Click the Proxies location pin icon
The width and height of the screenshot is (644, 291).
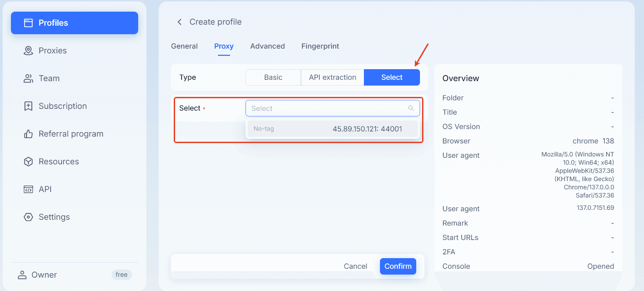[28, 51]
